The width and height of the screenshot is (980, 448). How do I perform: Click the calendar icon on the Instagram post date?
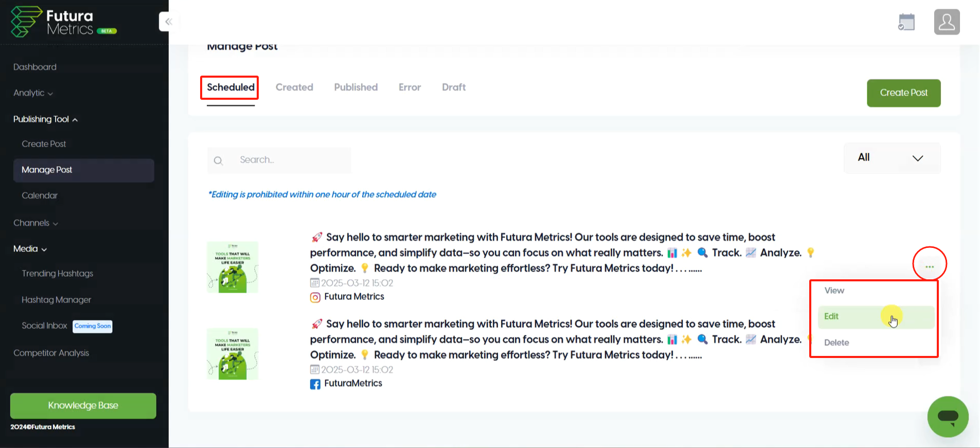(314, 283)
